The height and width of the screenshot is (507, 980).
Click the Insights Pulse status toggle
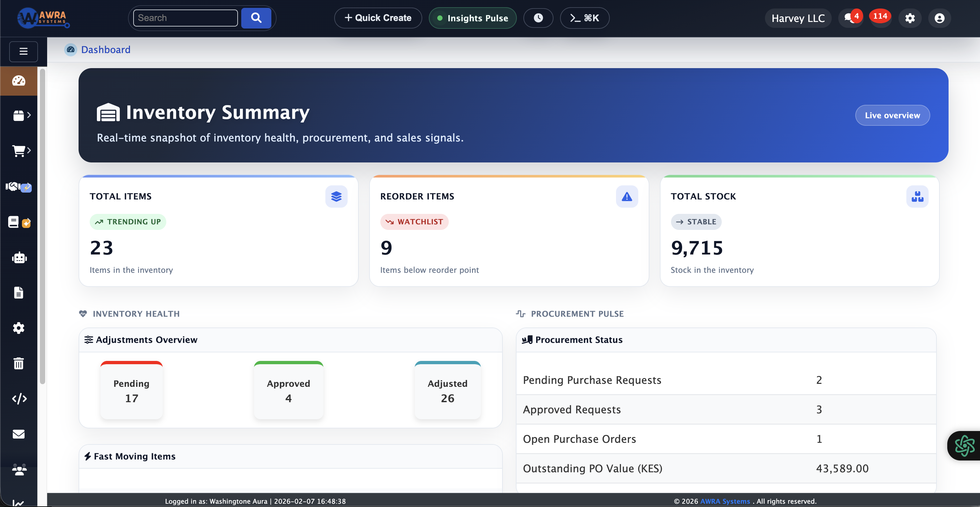click(473, 17)
